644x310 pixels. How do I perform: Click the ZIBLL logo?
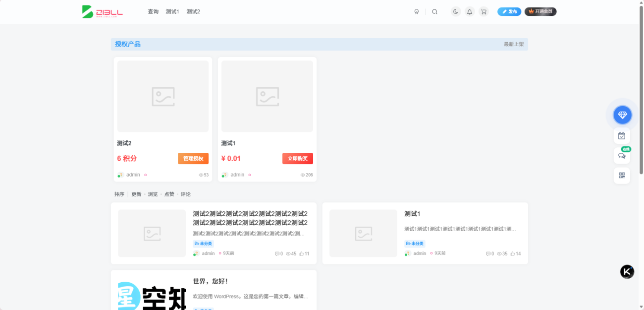click(x=103, y=11)
